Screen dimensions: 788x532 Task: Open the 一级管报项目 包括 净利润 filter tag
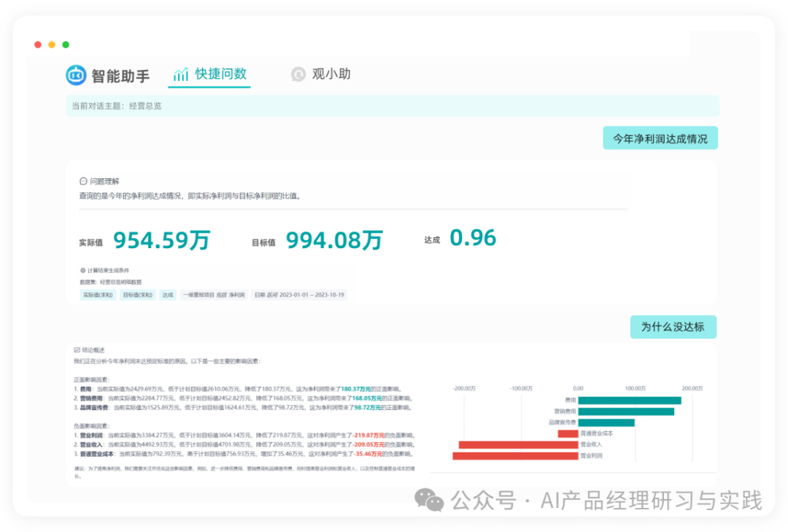(x=213, y=295)
